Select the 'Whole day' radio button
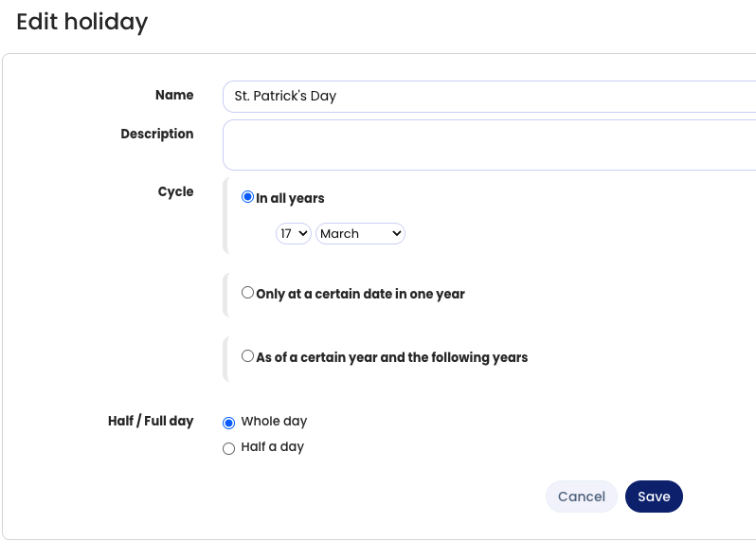 (228, 423)
